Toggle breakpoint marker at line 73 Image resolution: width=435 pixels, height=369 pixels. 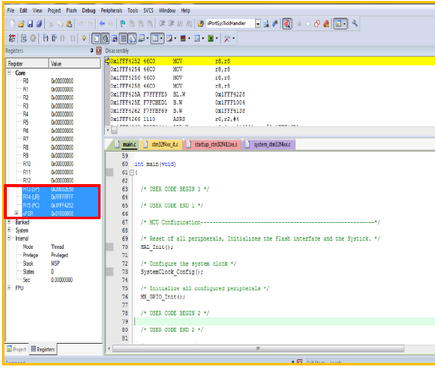click(110, 272)
